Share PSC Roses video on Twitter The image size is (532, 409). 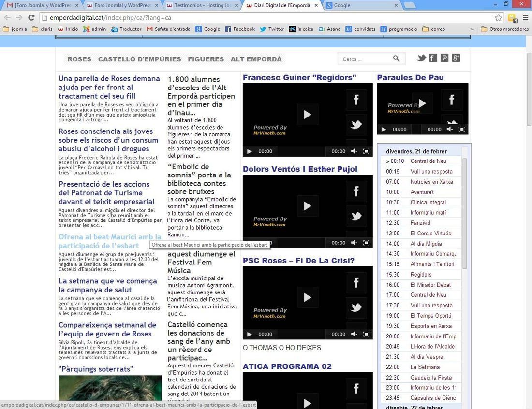(x=356, y=307)
